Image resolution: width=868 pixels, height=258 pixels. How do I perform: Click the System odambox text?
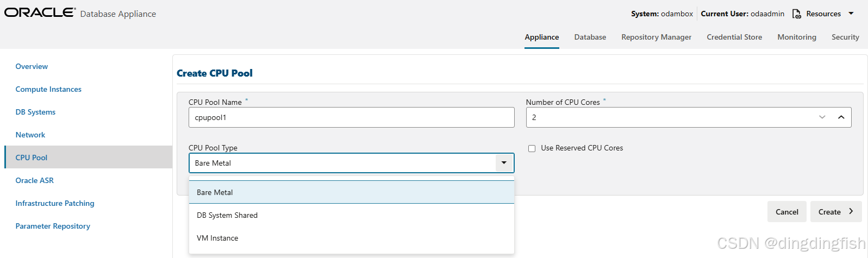(x=662, y=14)
